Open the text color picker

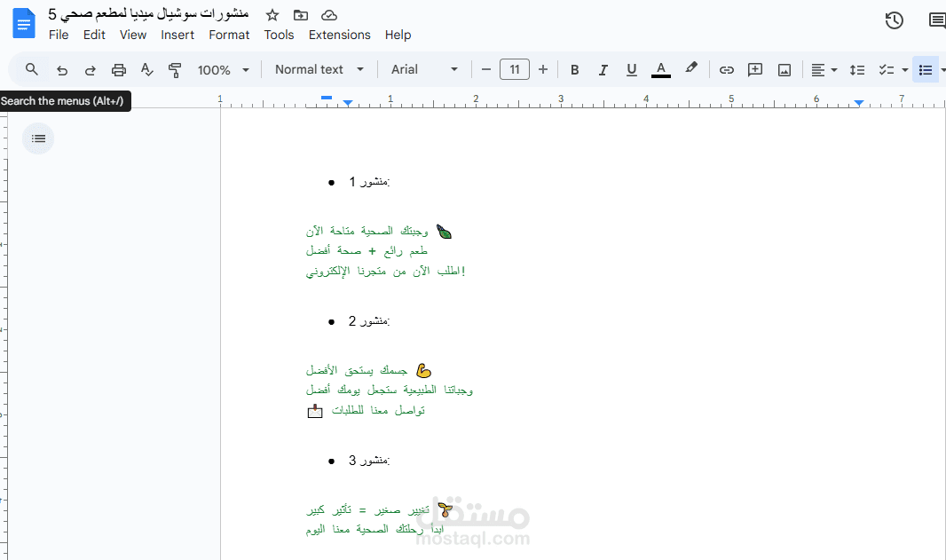[x=661, y=70]
